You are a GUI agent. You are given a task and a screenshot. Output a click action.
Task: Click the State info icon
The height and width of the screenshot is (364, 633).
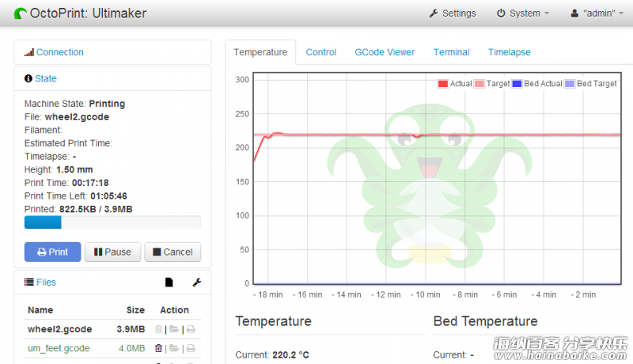tap(28, 78)
